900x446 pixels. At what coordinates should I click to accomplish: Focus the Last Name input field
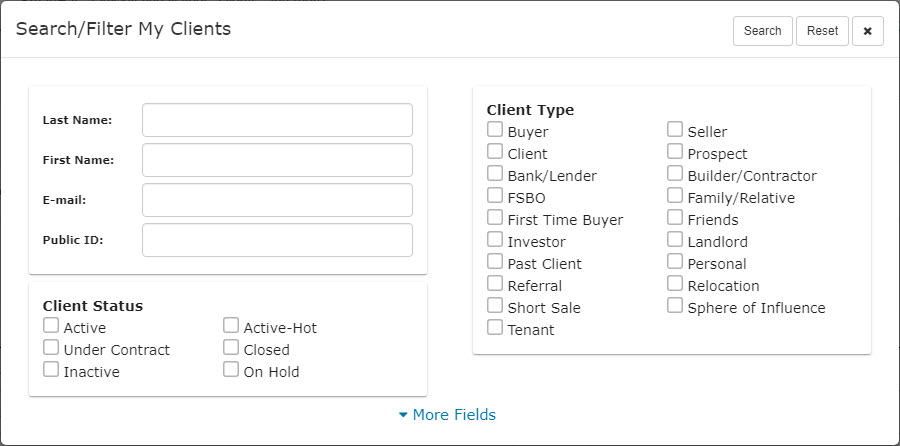click(x=277, y=120)
